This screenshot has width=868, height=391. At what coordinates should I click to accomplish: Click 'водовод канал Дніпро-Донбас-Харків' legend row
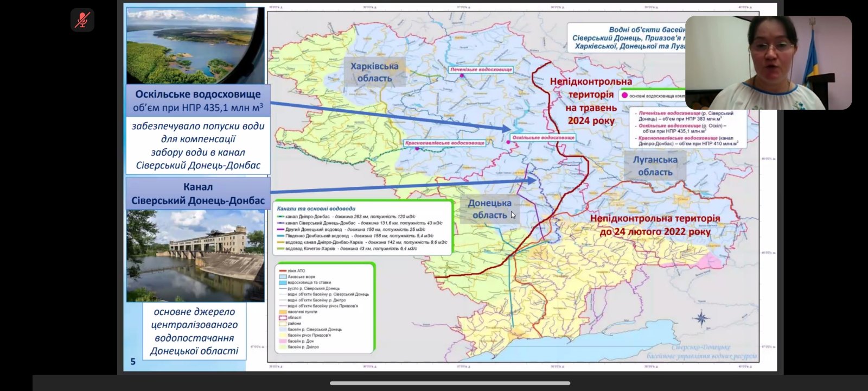coord(362,242)
